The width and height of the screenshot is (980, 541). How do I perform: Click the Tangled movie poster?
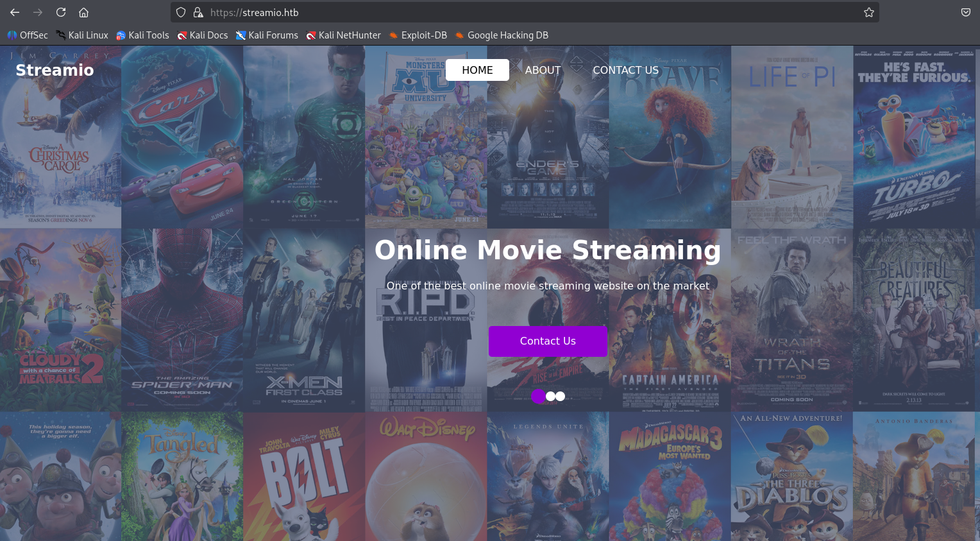(x=182, y=476)
